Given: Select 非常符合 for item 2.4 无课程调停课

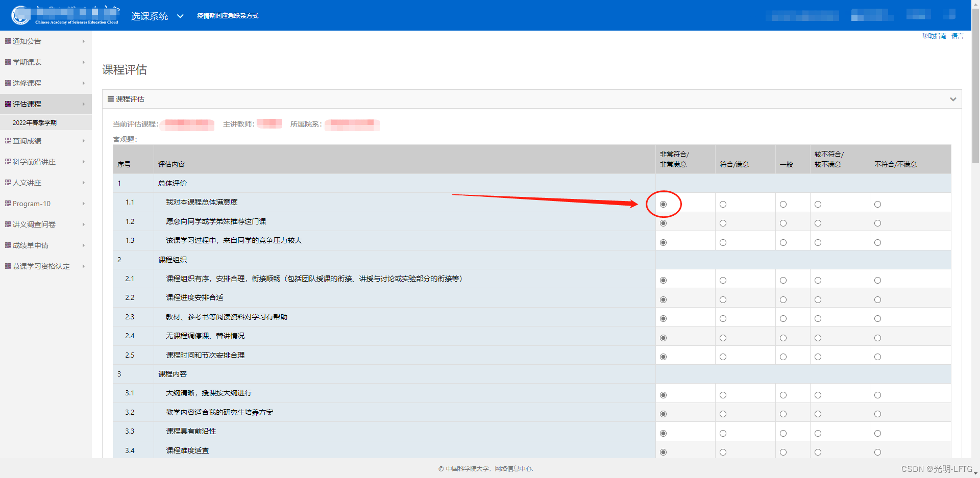Looking at the screenshot, I should coord(663,338).
